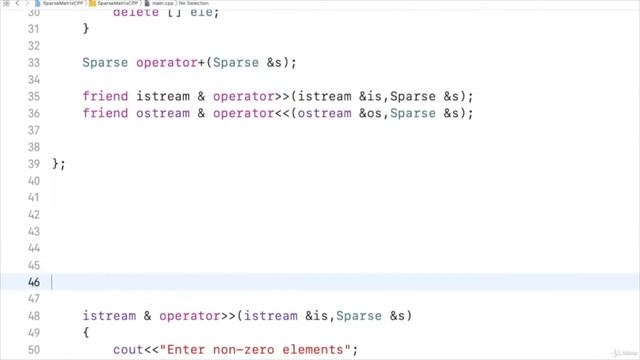
Task: Open main.cpp breadcrumb item
Action: coord(160,3)
